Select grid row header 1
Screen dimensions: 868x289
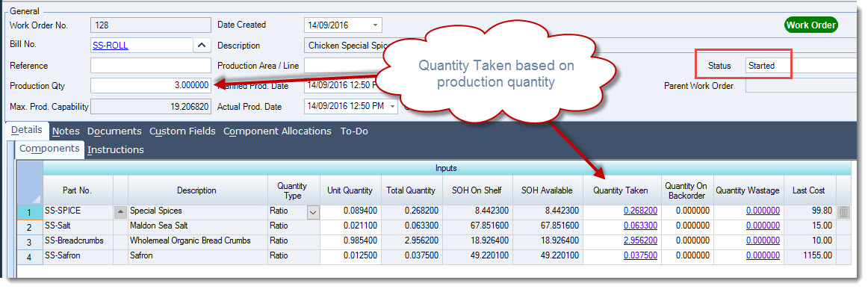point(30,212)
